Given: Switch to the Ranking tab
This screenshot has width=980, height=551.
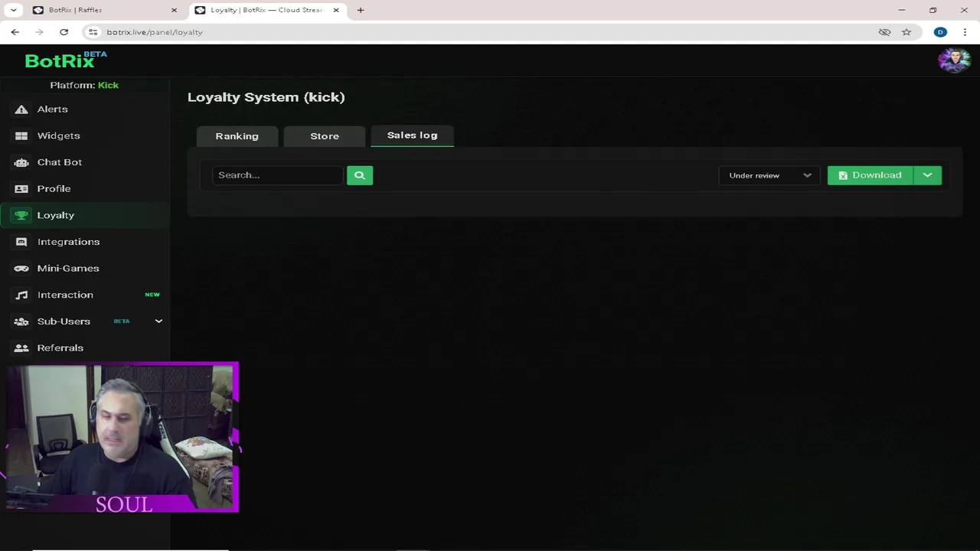Looking at the screenshot, I should pyautogui.click(x=237, y=136).
